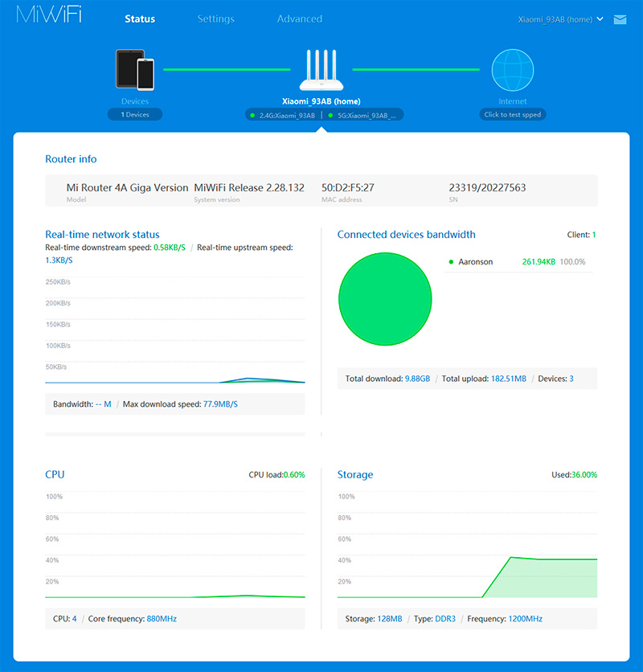
Task: Expand the Xiaomi_93AB (home) router dropdown
Action: click(561, 19)
